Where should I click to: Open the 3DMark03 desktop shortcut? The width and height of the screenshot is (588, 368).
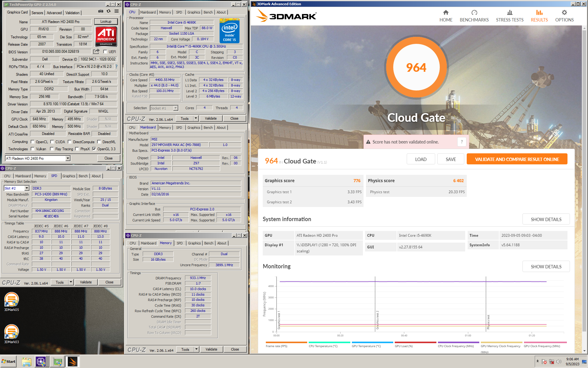pos(12,334)
